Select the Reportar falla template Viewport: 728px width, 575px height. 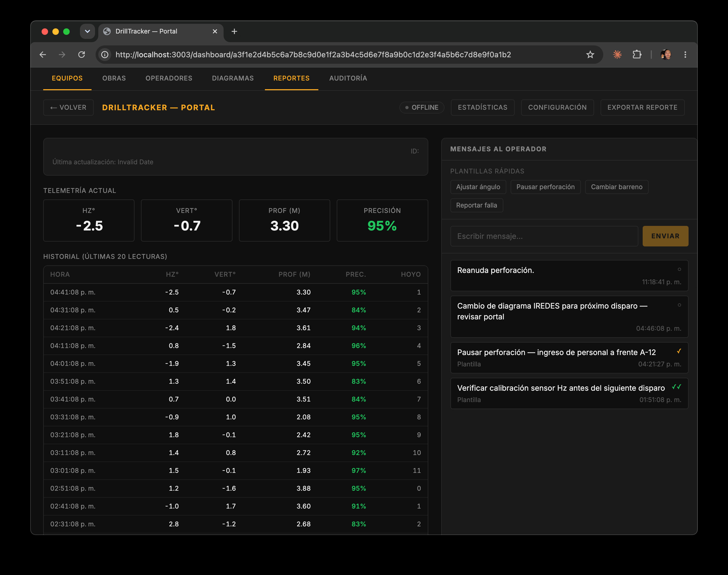coord(476,205)
